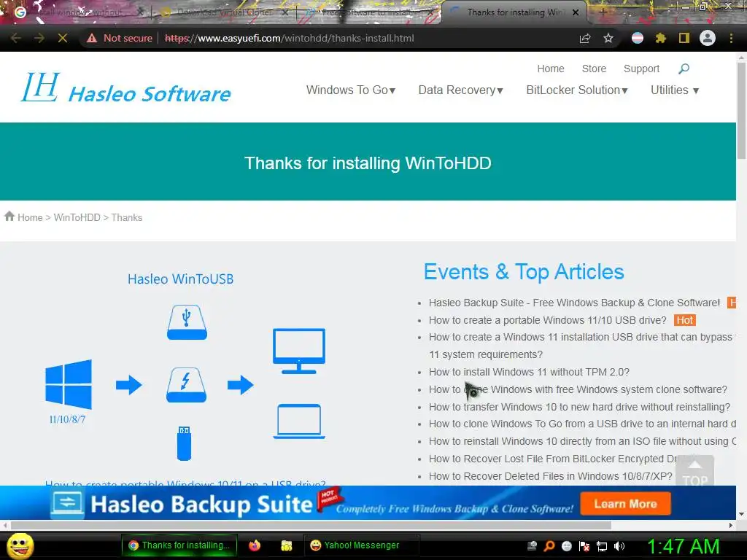Open the yellow folder icon on taskbar
This screenshot has height=560, width=747.
[286, 545]
